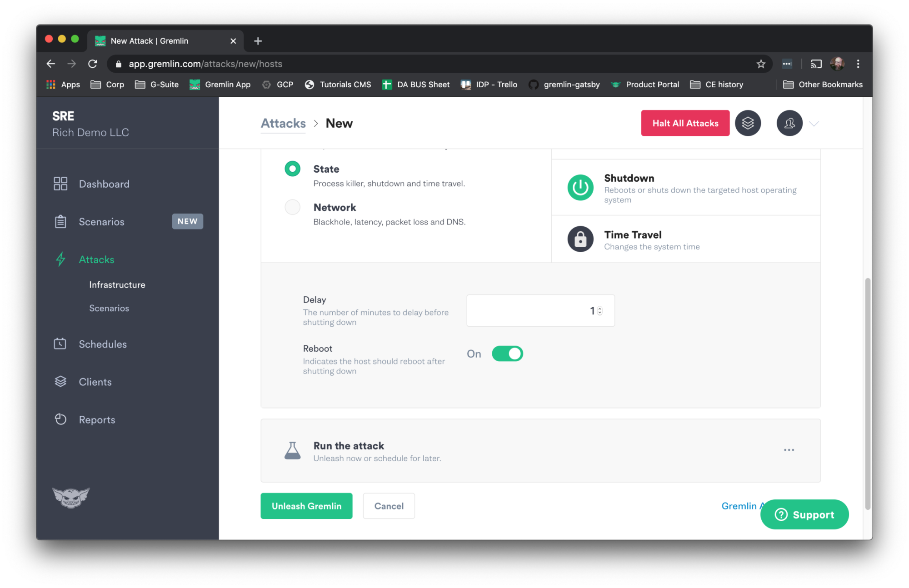Open the IDP - Trello bookmark
Viewport: 909px width, 588px height.
[x=489, y=85]
